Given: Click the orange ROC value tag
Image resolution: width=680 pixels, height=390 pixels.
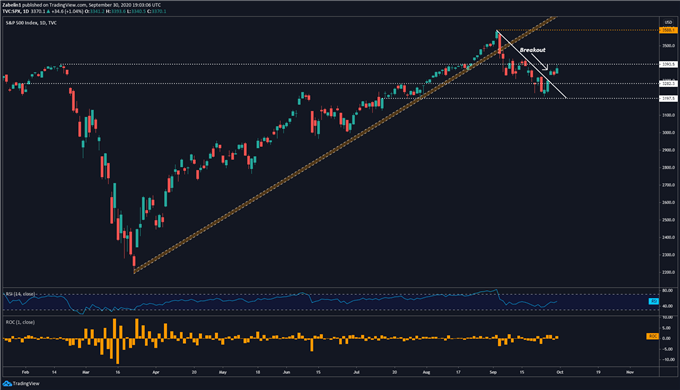Looking at the screenshot, I should (x=652, y=336).
